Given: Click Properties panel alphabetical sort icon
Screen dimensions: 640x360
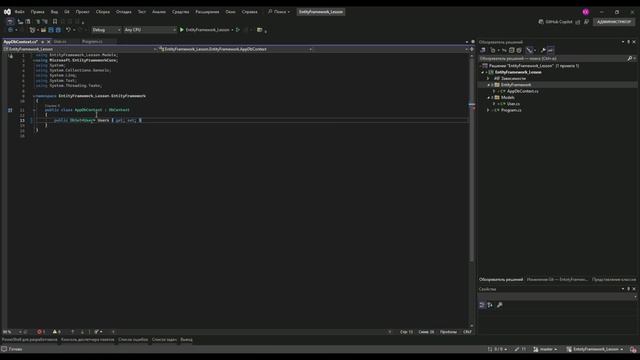Looking at the screenshot, I should 490,305.
